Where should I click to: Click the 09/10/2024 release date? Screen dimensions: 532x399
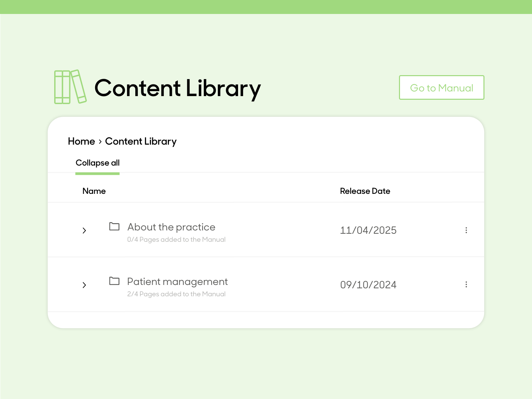coord(368,285)
